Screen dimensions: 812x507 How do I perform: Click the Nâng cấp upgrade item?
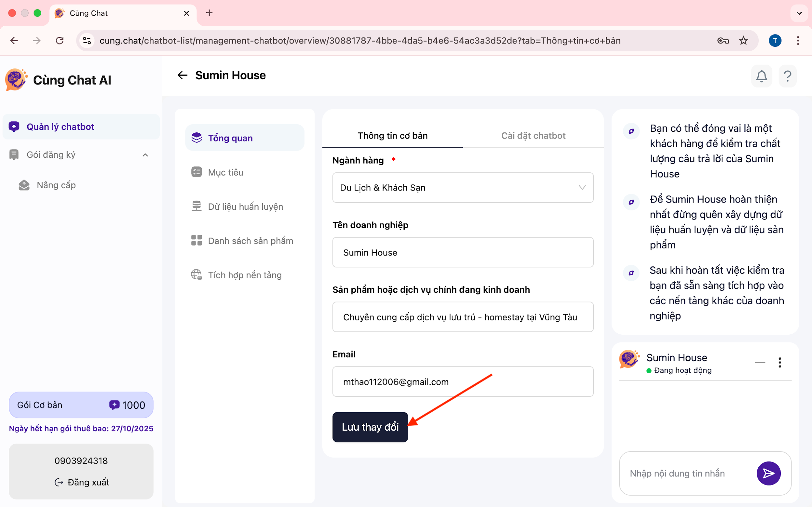pos(56,185)
